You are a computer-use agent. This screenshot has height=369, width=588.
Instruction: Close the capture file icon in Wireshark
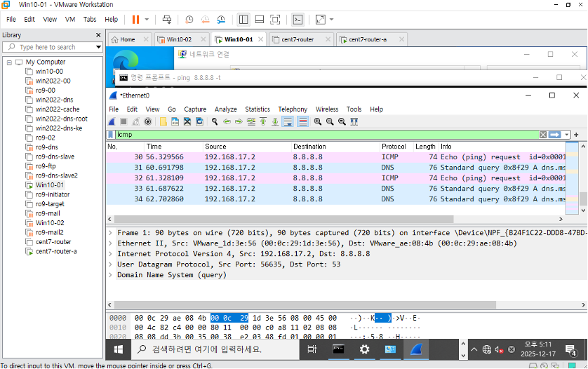187,121
